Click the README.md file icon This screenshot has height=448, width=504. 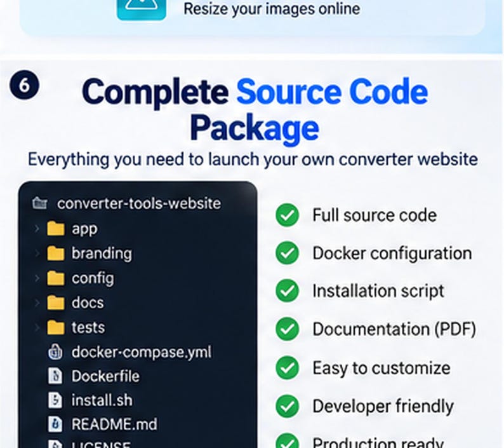[55, 424]
